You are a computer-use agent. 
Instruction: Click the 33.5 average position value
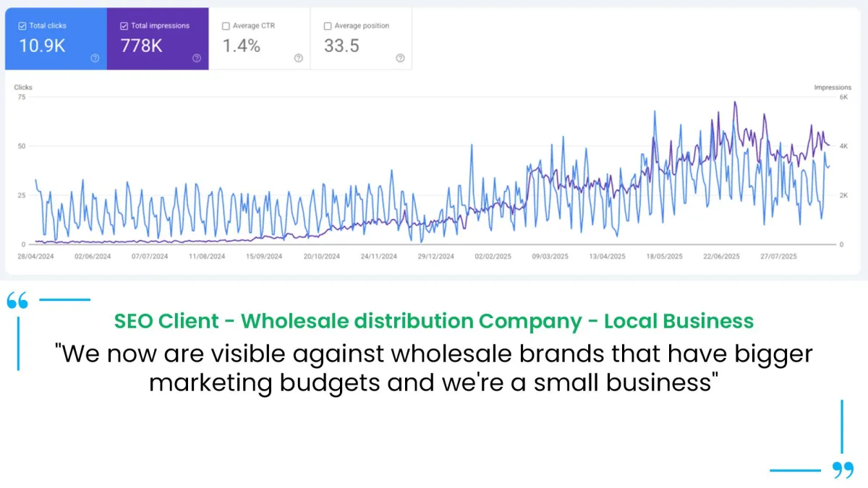342,46
